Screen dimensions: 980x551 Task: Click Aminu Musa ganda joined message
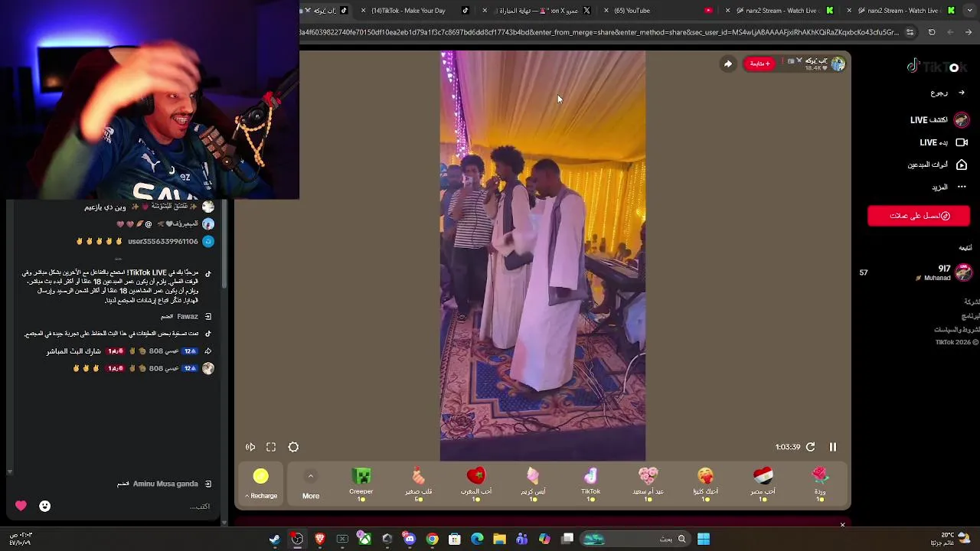tap(164, 484)
